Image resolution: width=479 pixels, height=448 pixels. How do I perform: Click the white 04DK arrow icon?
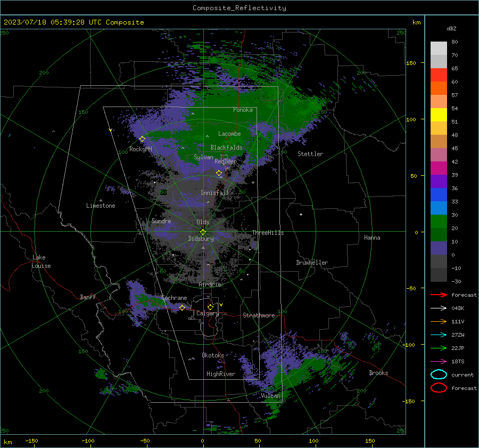pos(439,308)
